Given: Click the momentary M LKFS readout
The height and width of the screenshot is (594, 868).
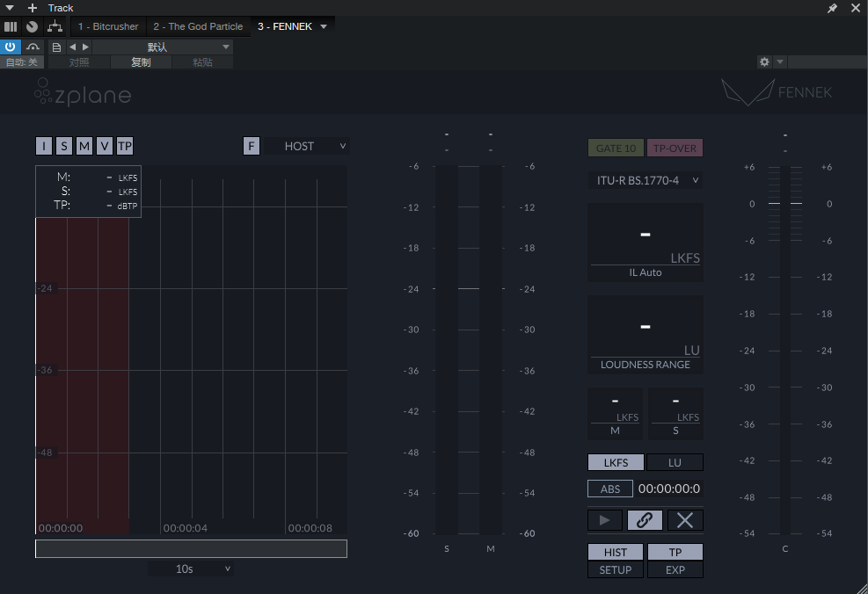Looking at the screenshot, I should tap(615, 414).
